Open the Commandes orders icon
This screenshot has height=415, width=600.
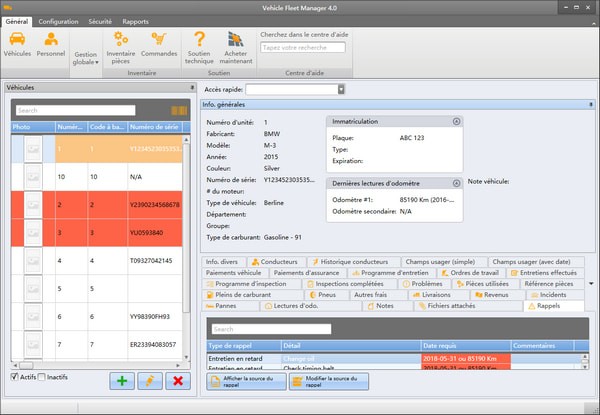click(158, 44)
